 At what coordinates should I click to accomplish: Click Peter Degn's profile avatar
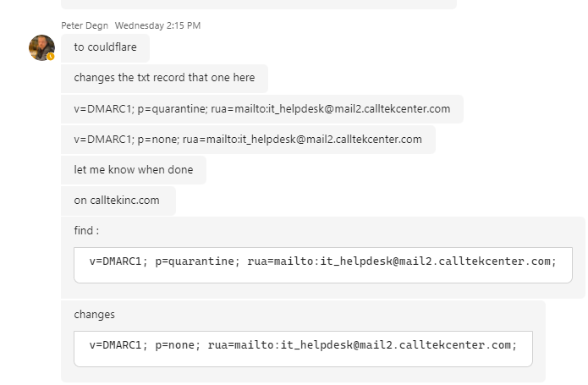pos(41,47)
